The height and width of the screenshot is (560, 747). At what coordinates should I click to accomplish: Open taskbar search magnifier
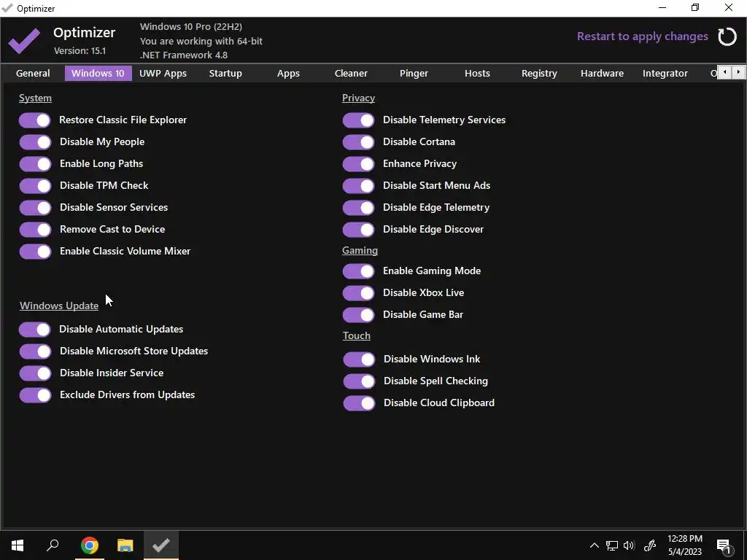pyautogui.click(x=53, y=545)
